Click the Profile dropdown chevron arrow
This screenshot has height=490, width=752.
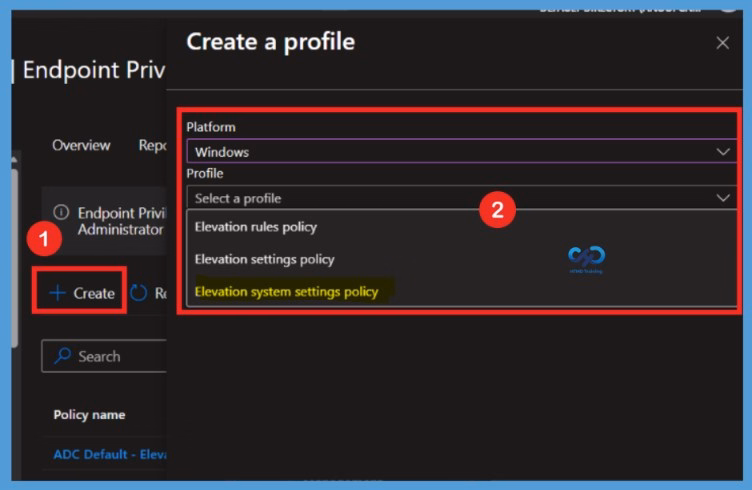723,198
